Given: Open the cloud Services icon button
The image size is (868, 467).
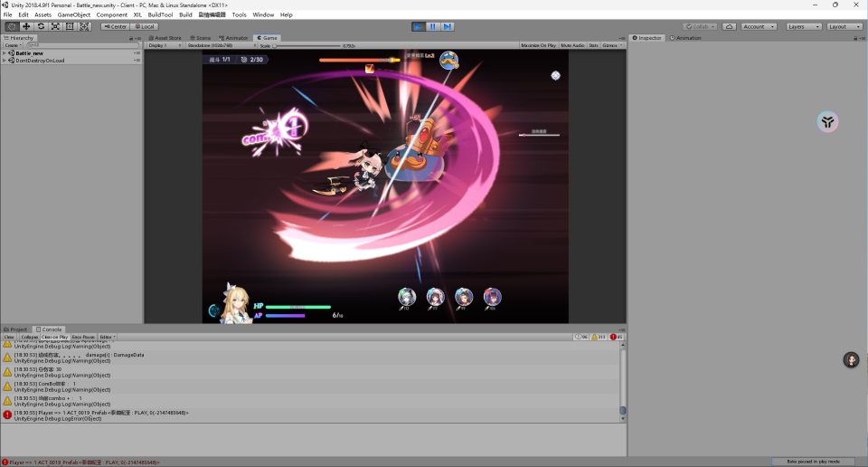Looking at the screenshot, I should point(729,26).
